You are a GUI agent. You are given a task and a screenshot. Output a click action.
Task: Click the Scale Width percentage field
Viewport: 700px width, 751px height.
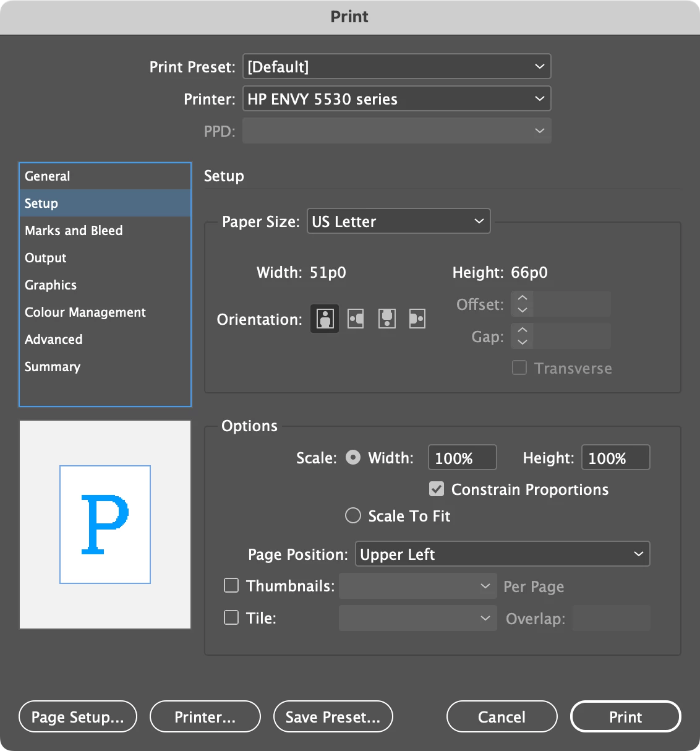(x=463, y=458)
